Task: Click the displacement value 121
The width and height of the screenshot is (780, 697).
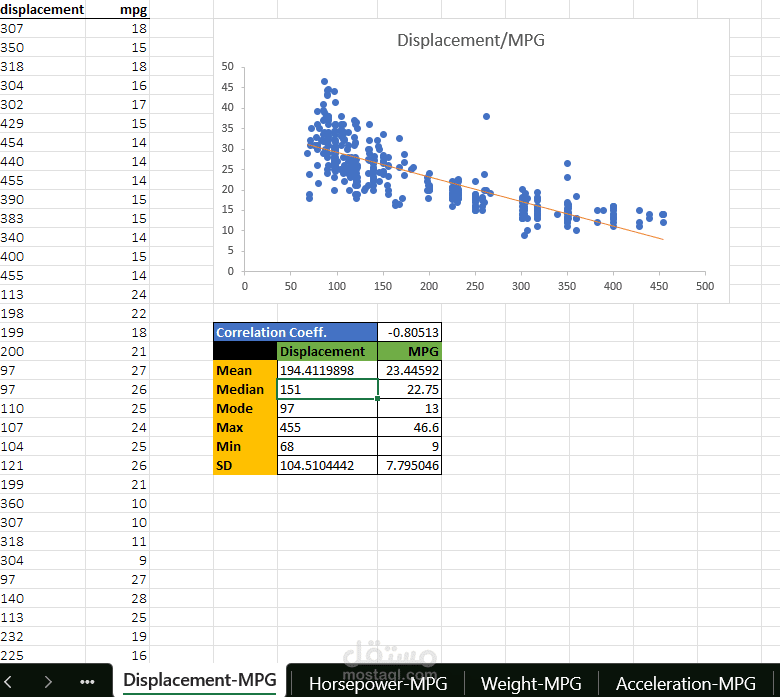Action: coord(42,465)
